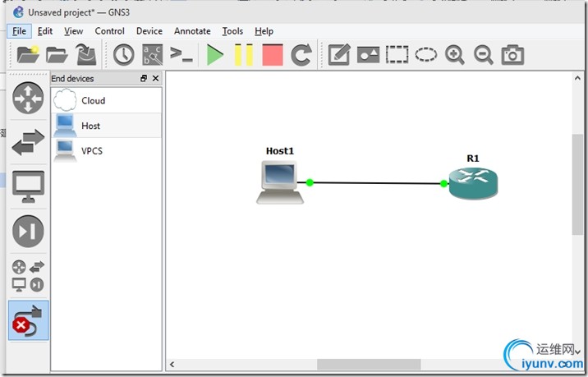588x377 pixels.
Task: Select the link between Host1 and R1
Action: (x=376, y=183)
